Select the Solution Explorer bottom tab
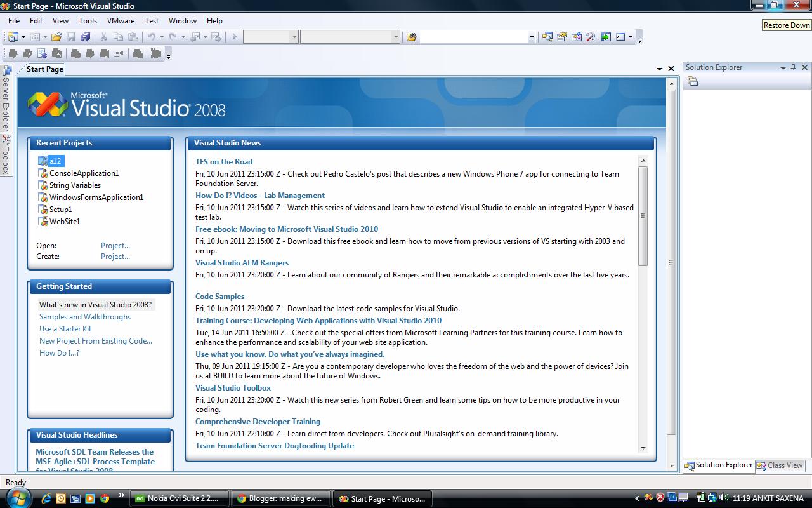The width and height of the screenshot is (812, 508). 719,465
